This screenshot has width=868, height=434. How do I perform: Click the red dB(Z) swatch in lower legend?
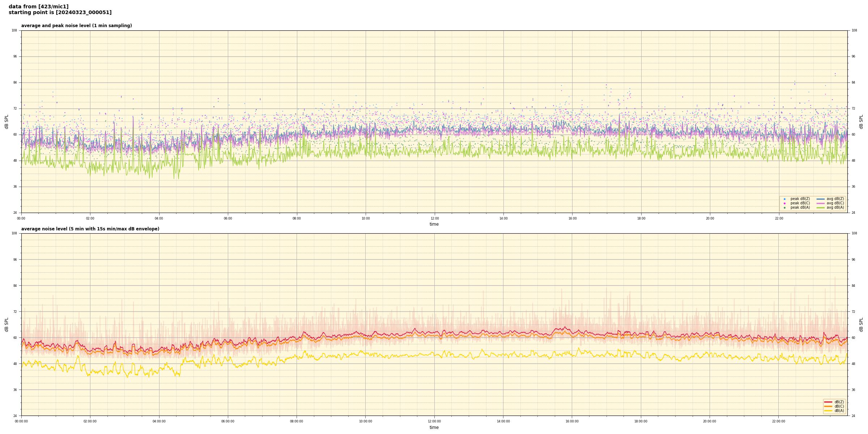pyautogui.click(x=828, y=402)
